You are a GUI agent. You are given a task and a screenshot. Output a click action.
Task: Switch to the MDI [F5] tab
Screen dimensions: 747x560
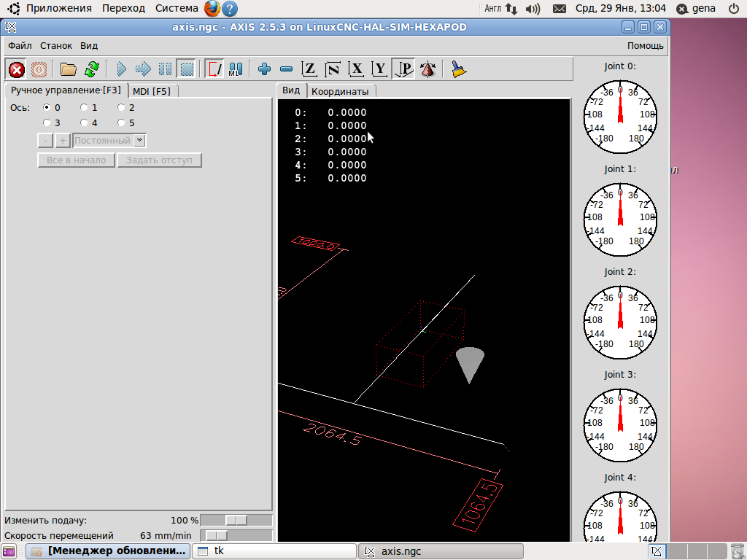pos(152,91)
